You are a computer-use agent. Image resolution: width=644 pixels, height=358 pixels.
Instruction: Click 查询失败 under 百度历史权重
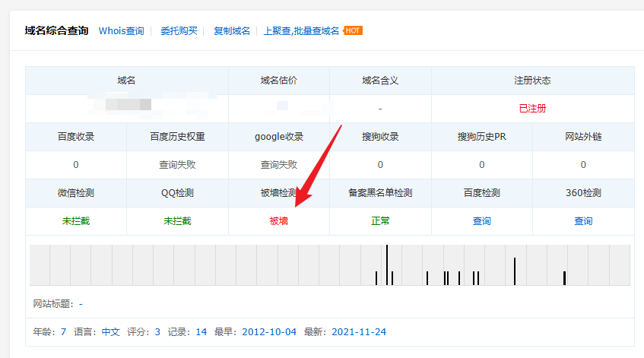(177, 165)
